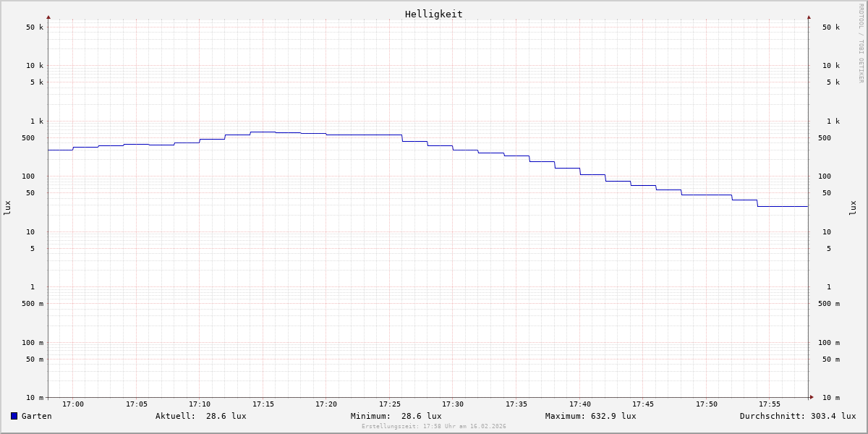This screenshot has height=434, width=868.
Task: Click the 10 m label on right axis
Action: click(830, 398)
